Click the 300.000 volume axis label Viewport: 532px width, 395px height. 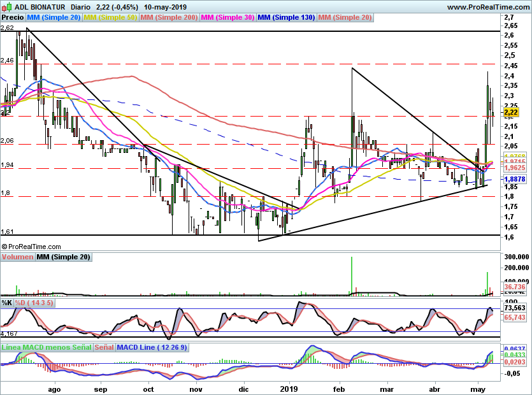pos(517,257)
